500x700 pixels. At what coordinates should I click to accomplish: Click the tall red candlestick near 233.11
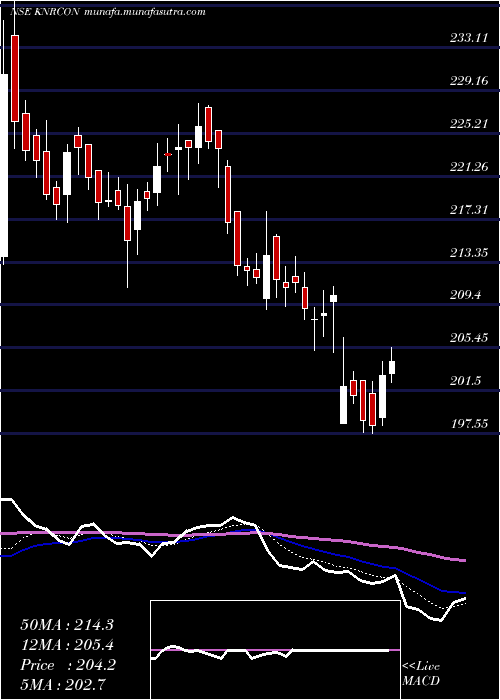[15, 78]
